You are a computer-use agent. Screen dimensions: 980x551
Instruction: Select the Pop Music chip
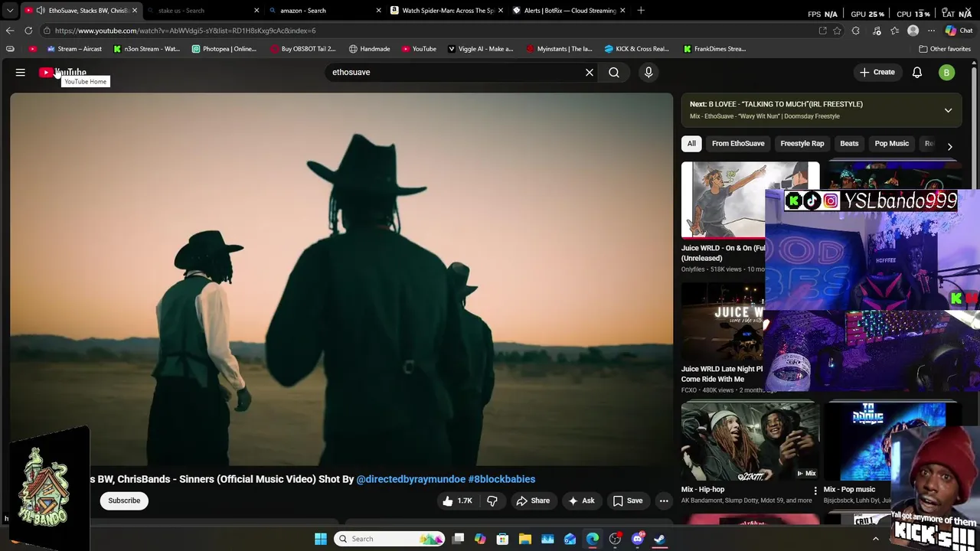[892, 143]
